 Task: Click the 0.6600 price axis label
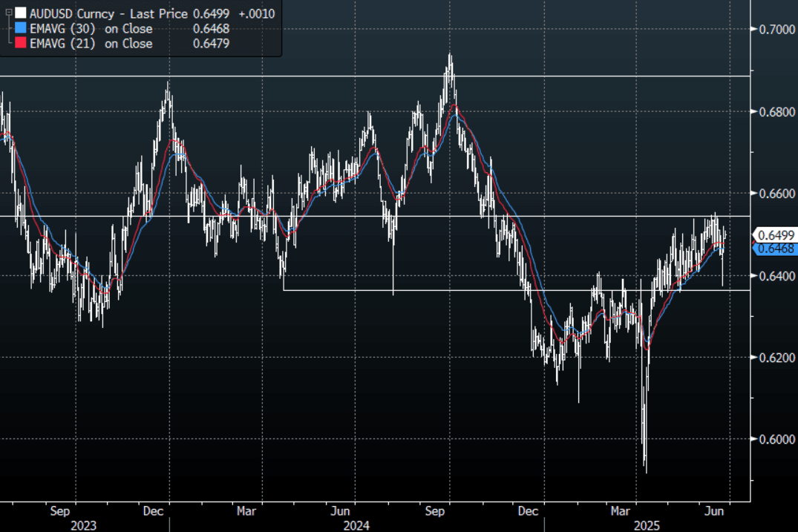click(x=777, y=194)
